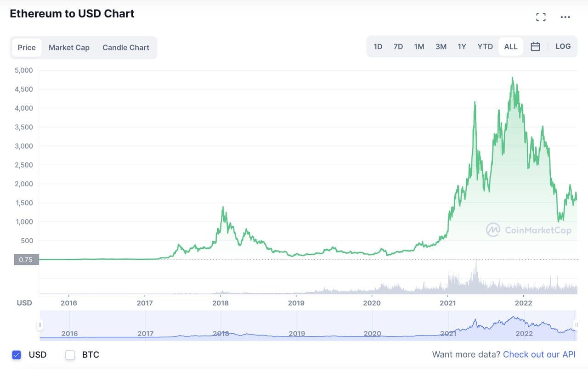Screen dimensions: 588x369
Task: Enter fullscreen chart view
Action: (541, 17)
